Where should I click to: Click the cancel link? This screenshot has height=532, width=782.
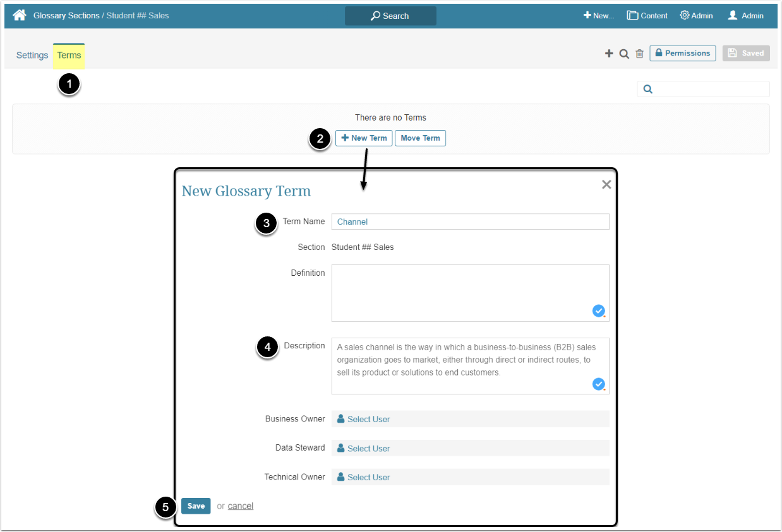(241, 506)
